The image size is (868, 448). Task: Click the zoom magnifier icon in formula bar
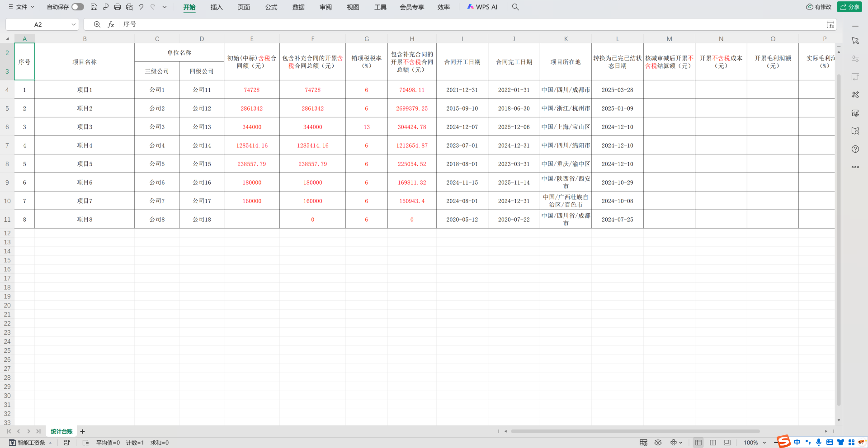(x=97, y=24)
